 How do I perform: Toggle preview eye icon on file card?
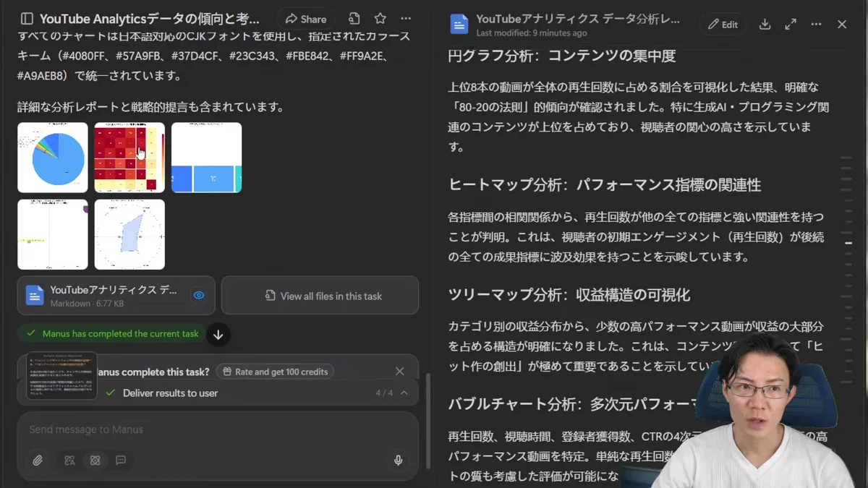199,296
